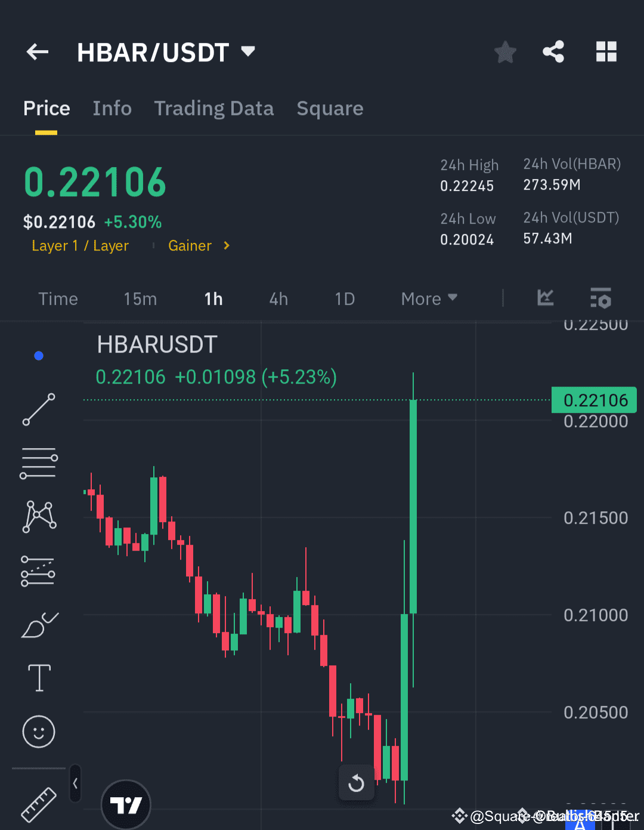Tap the TradingView logo button
644x830 pixels.
(126, 805)
